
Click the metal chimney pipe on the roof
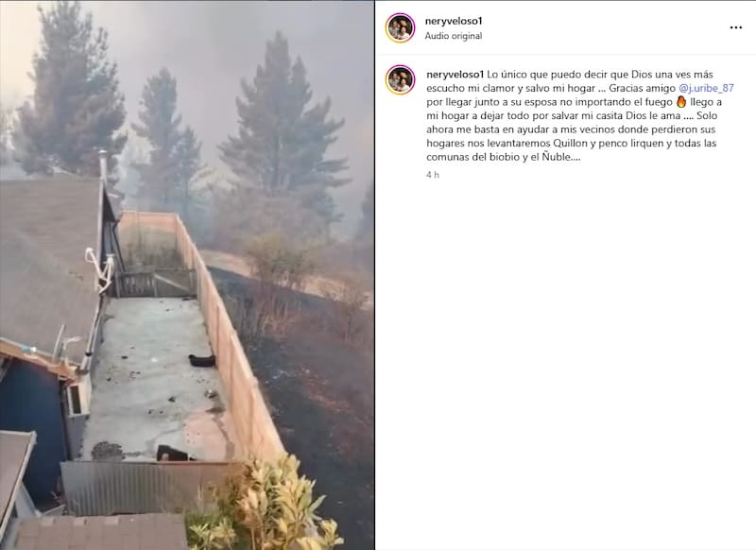[x=103, y=165]
